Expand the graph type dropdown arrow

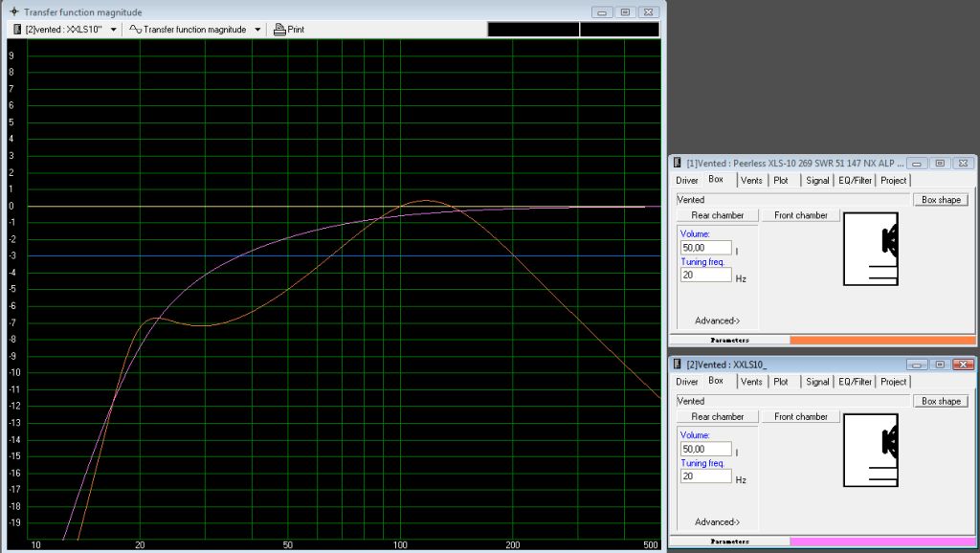[257, 30]
